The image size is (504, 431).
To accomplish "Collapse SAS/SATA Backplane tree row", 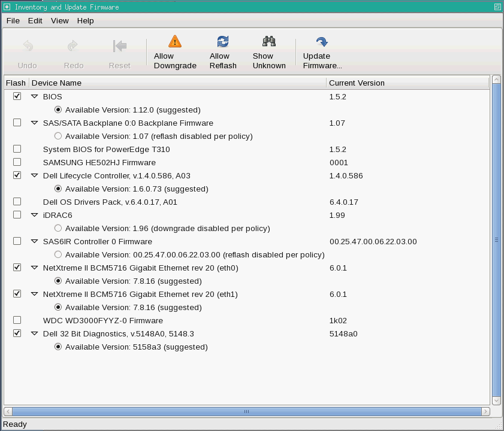I will point(34,123).
